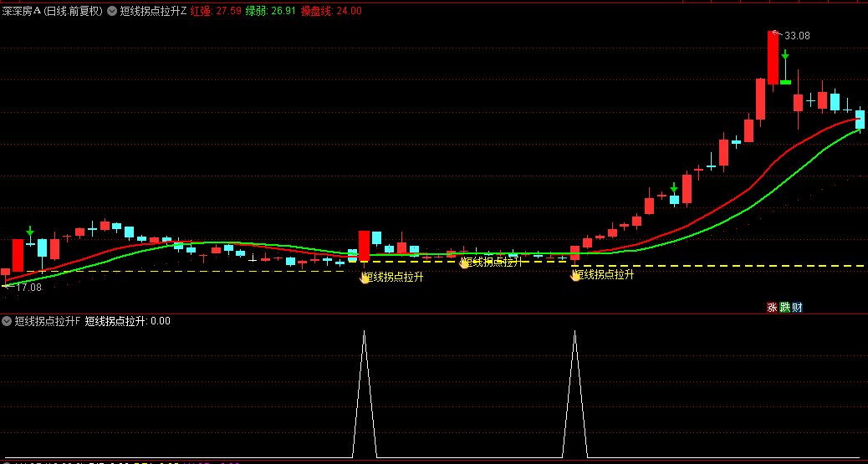Click the 33.08 high price label
Image resolution: width=868 pixels, height=464 pixels.
point(797,36)
